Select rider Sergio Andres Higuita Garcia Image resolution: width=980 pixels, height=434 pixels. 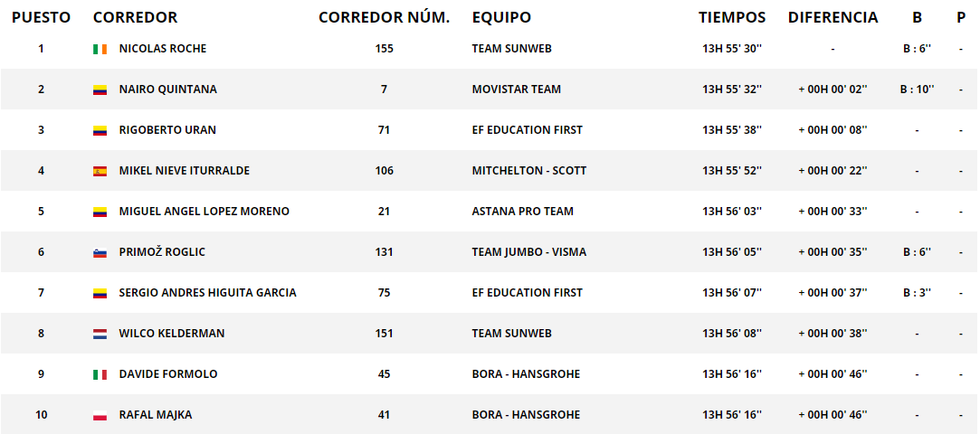pos(207,293)
